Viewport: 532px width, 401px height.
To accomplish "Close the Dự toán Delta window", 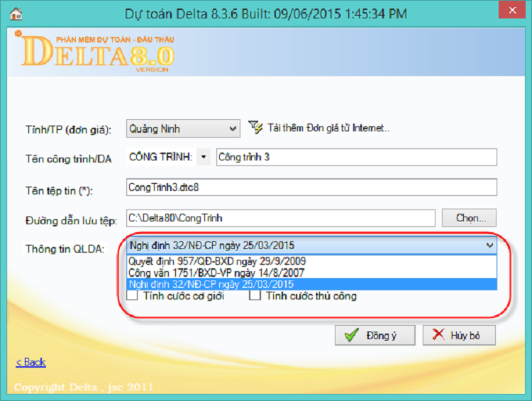I will click(x=512, y=10).
